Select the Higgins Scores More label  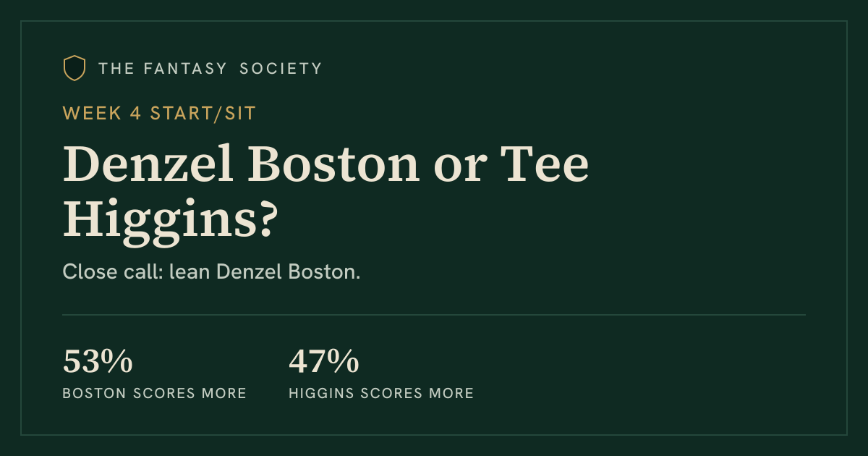click(381, 394)
